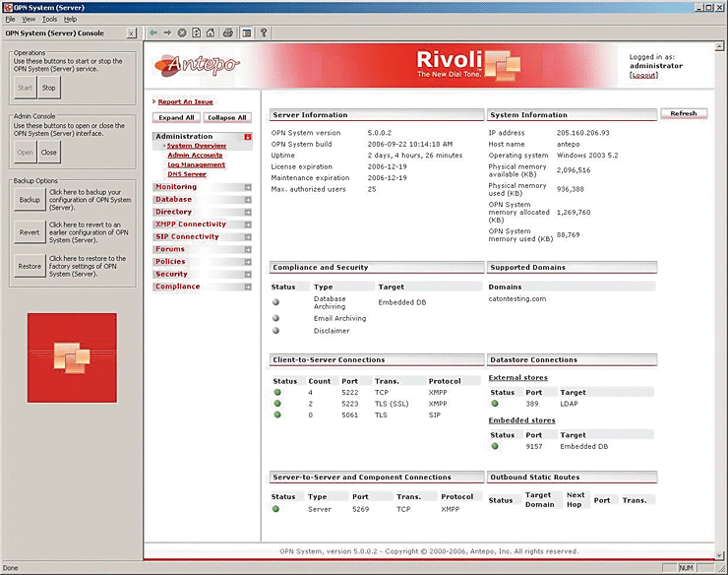Click the Collapse All button
728x575 pixels.
(x=227, y=117)
